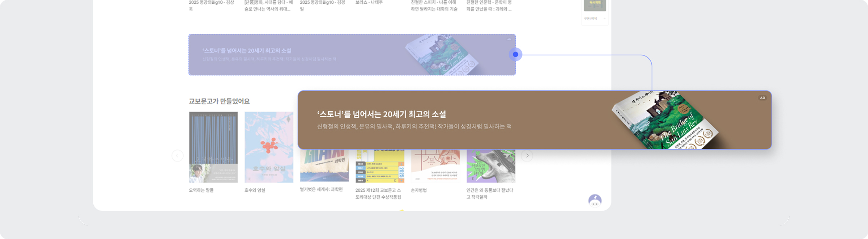Click brown banner subtitle '신형철의 인생책'
The image size is (868, 239).
(x=414, y=126)
